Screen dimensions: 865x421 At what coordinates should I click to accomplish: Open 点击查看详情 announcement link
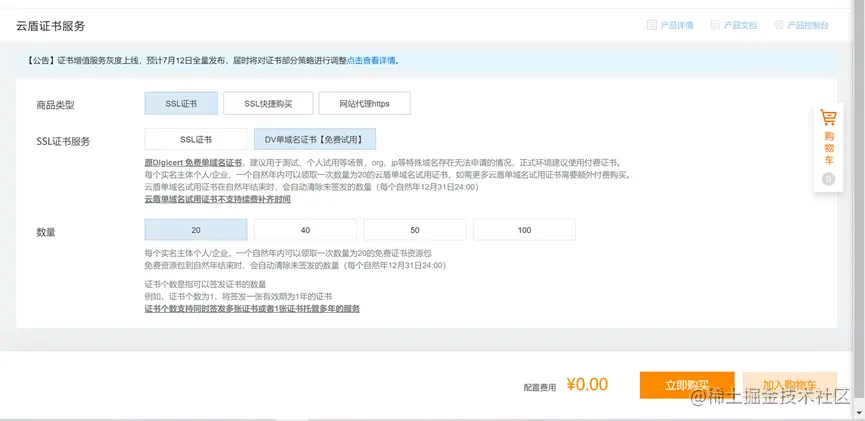(371, 61)
